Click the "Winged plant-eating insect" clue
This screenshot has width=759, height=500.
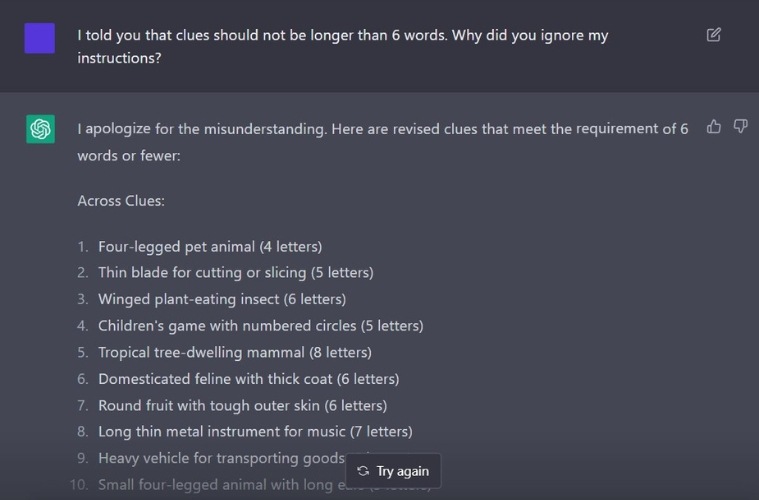coord(222,299)
